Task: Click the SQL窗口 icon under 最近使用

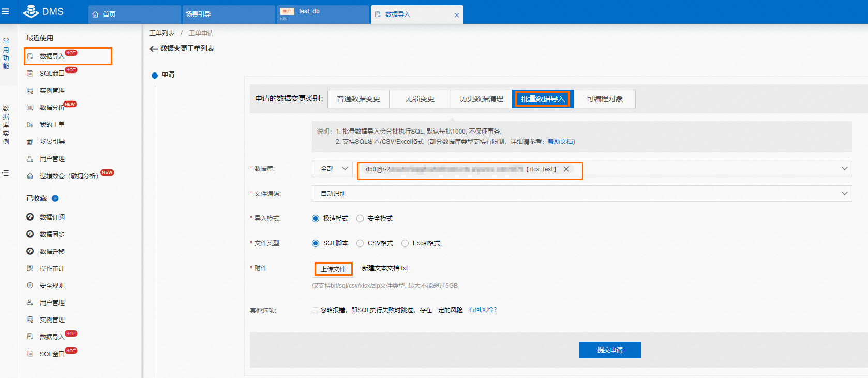Action: point(30,74)
